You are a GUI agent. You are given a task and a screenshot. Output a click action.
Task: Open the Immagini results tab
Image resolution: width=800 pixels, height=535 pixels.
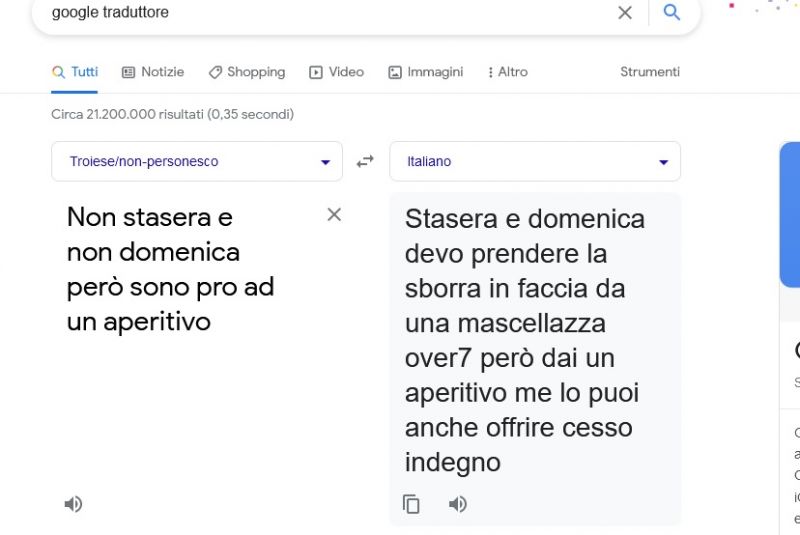(x=426, y=72)
